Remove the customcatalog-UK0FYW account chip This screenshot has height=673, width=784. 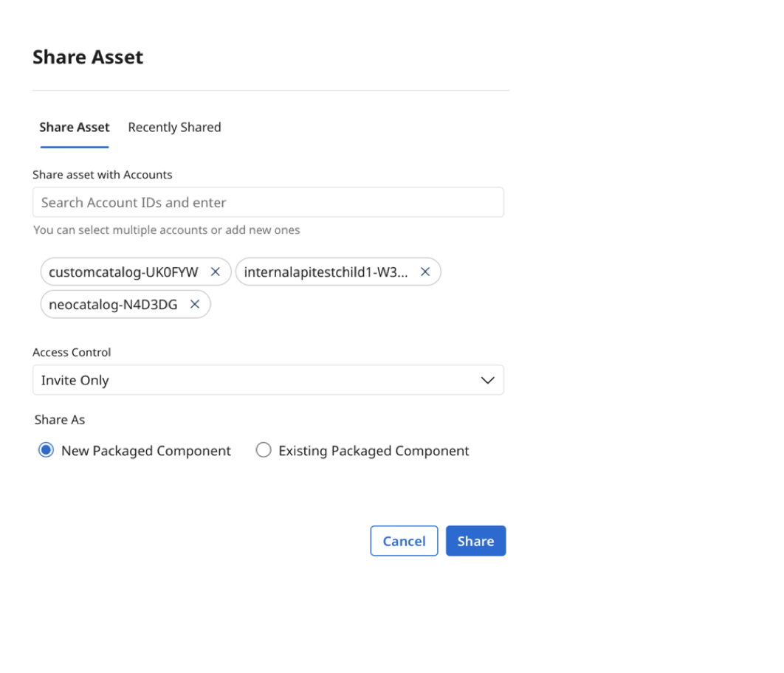[216, 272]
